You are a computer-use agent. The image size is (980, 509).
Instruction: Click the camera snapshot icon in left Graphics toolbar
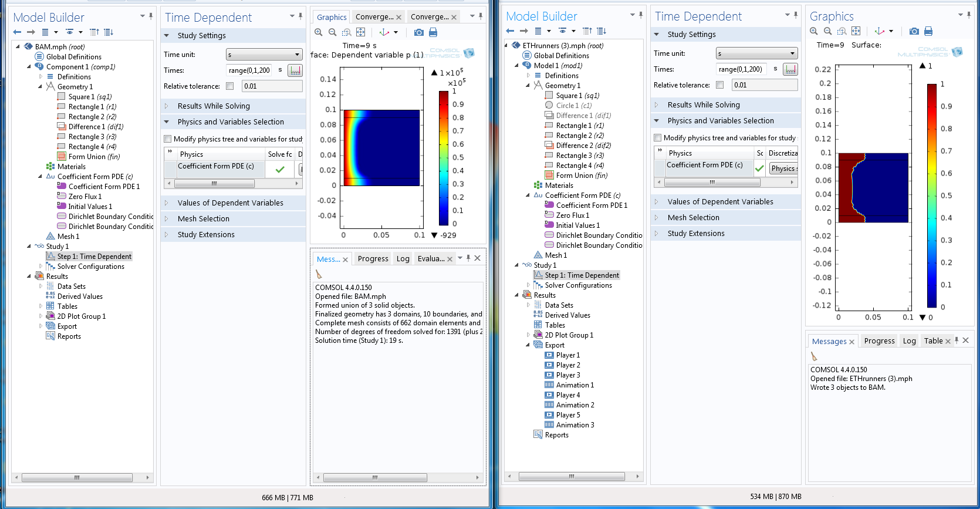[x=418, y=32]
